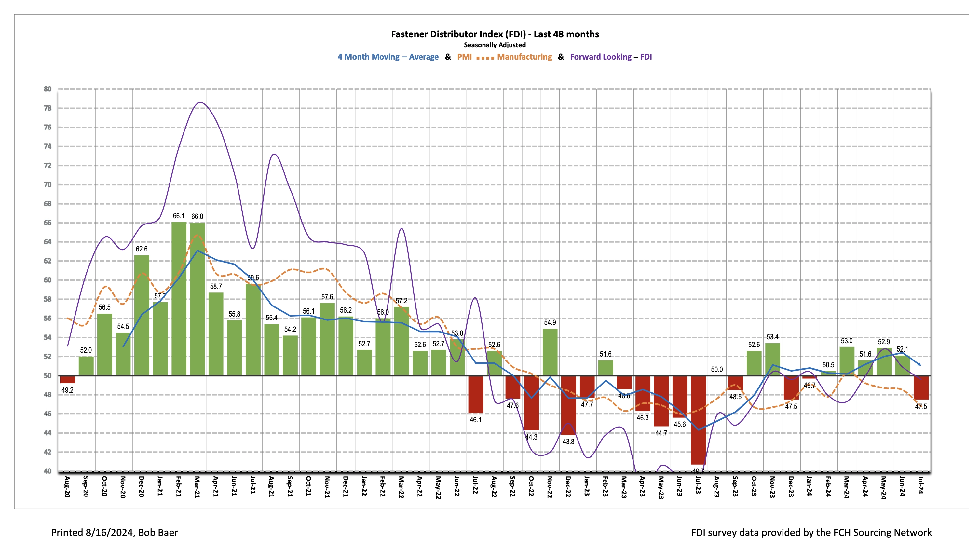Click the 'Forward Looking – FDI' legend label

[x=611, y=57]
